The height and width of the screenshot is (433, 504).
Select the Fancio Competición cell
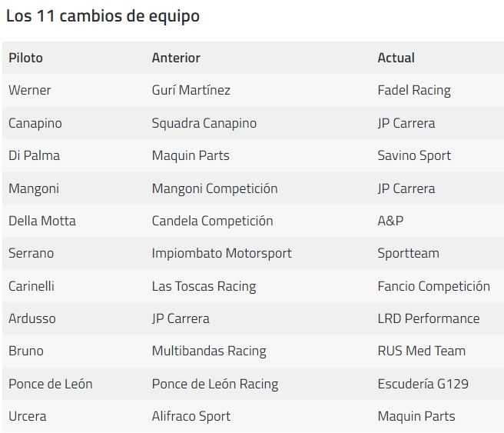click(433, 286)
